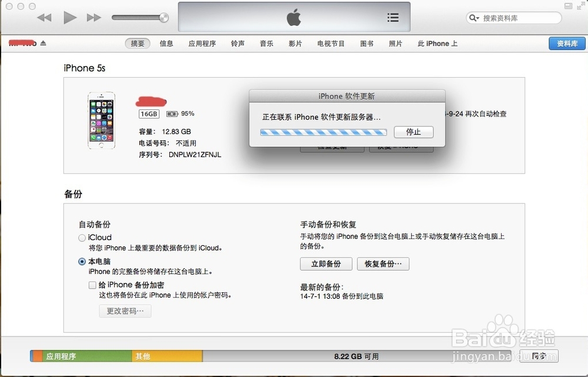
Task: Click the green 应用程序 storage segment
Action: point(87,356)
